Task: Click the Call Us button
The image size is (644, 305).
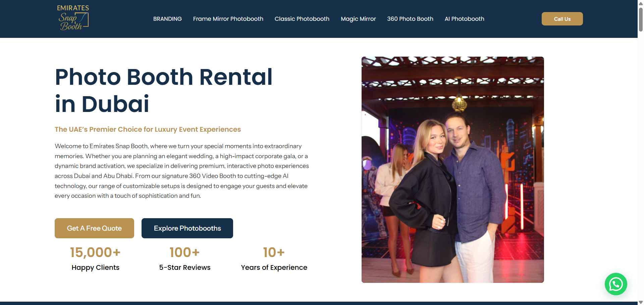Action: (562, 19)
